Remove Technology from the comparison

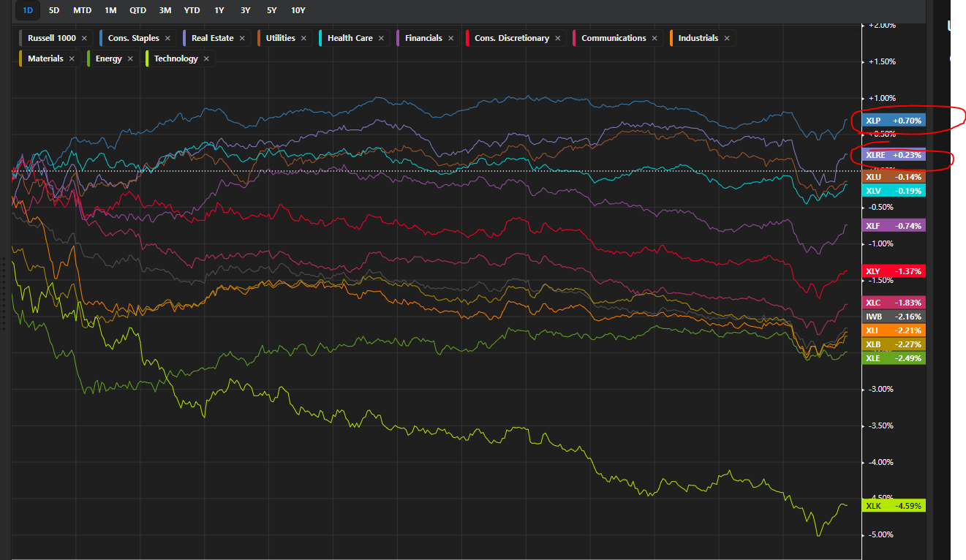(x=206, y=58)
